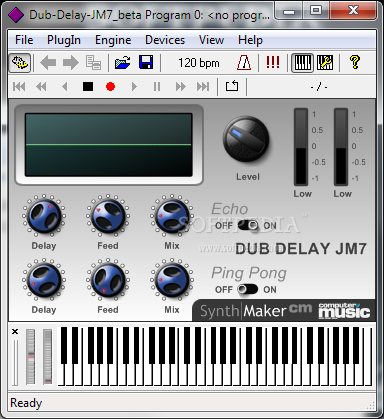Jump to start with skip-back button
384x419 pixels.
pyautogui.click(x=19, y=87)
